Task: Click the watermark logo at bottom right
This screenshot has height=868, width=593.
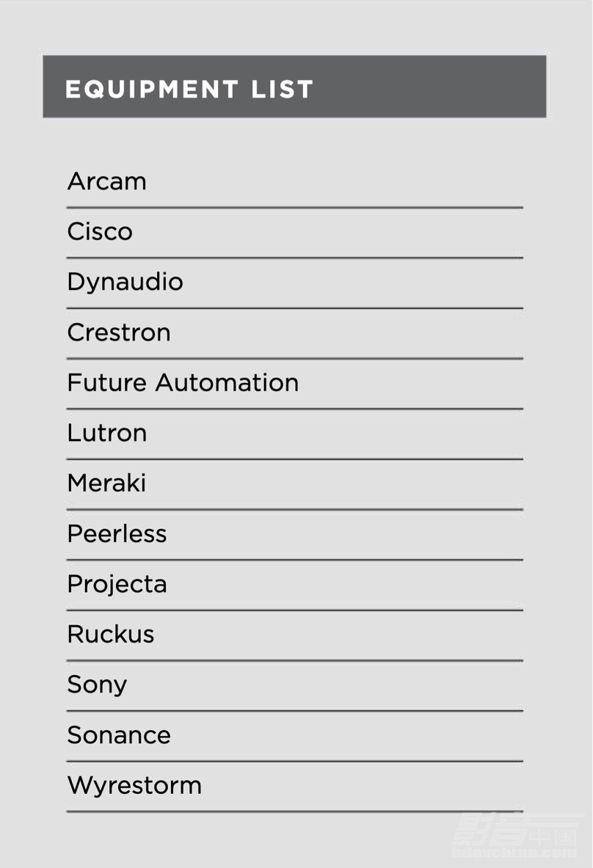Action: (515, 835)
